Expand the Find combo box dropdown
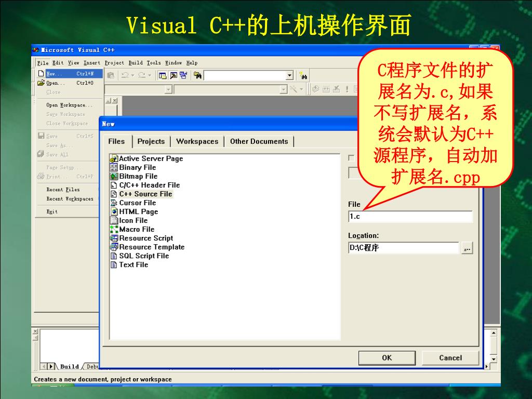The height and width of the screenshot is (399, 532). (x=289, y=75)
